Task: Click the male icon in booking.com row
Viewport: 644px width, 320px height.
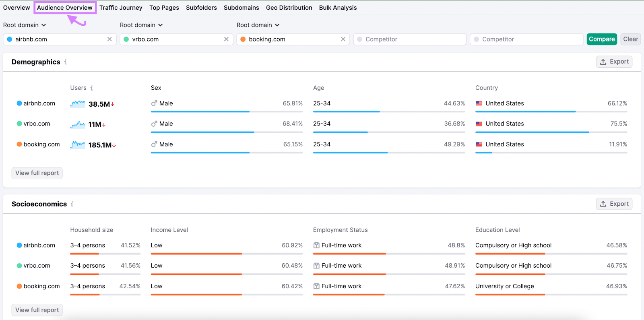Action: (154, 144)
